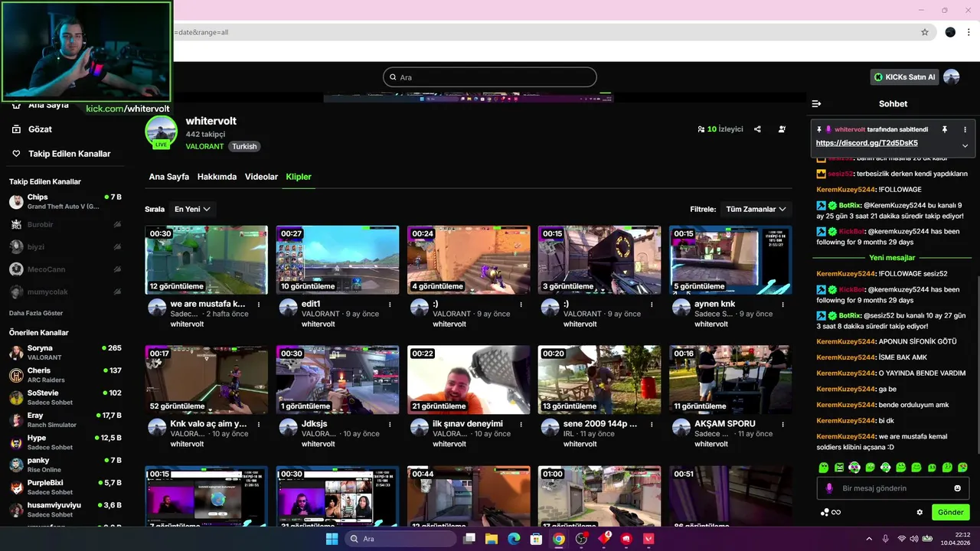Unpin the pinned chat message
Image resolution: width=980 pixels, height=551 pixels.
point(944,129)
